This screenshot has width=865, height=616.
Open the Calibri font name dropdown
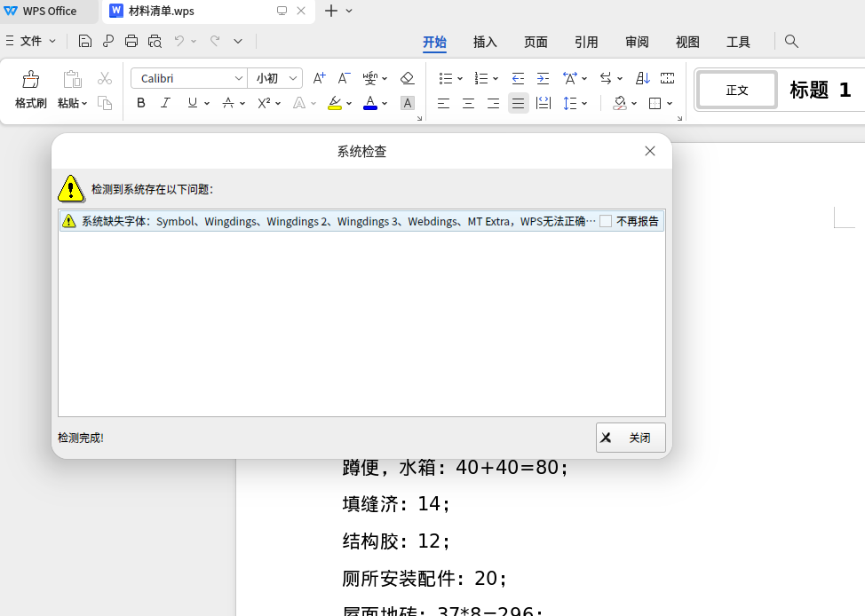[238, 78]
